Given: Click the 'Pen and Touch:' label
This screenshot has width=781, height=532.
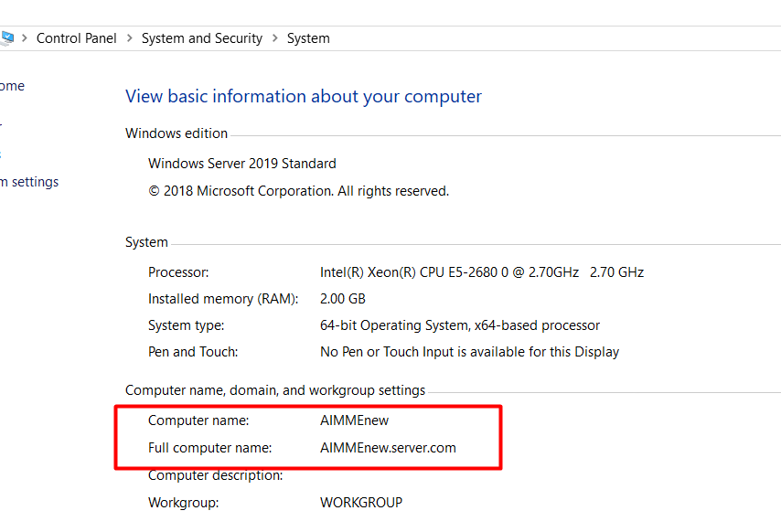Looking at the screenshot, I should click(193, 352).
